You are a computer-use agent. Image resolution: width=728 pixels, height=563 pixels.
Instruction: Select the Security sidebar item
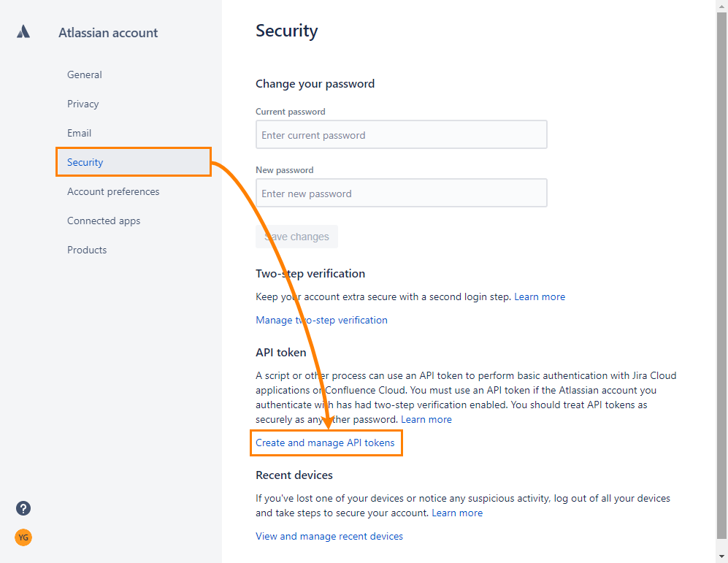click(85, 162)
